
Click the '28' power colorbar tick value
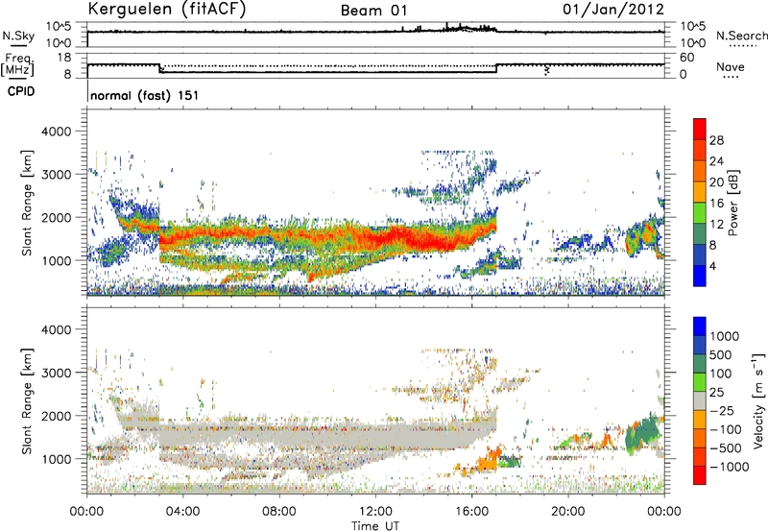(x=716, y=140)
